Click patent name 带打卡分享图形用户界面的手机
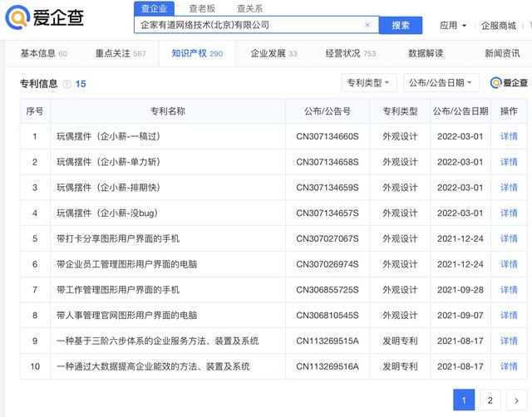The image size is (532, 417). click(x=118, y=238)
